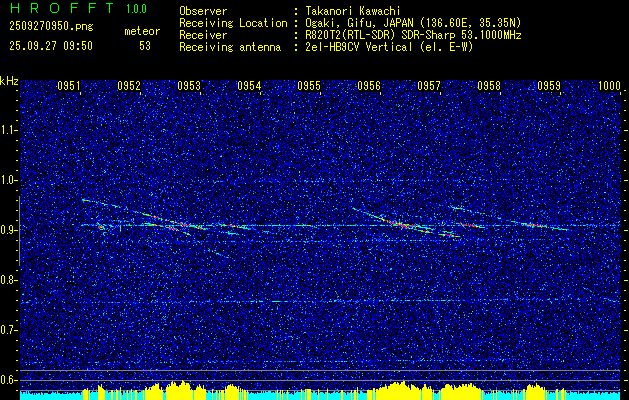Image resolution: width=629 pixels, height=400 pixels.
Task: Click frequency label 0.8
Action: point(9,280)
